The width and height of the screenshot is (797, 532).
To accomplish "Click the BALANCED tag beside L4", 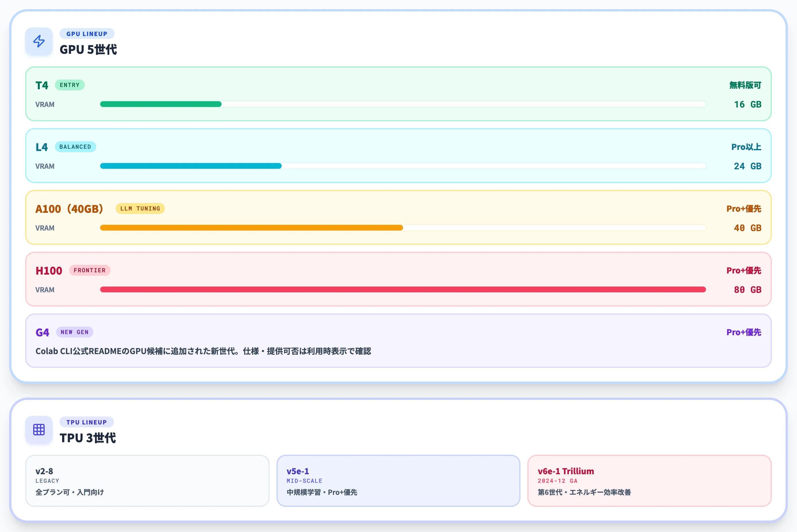I will (x=75, y=147).
